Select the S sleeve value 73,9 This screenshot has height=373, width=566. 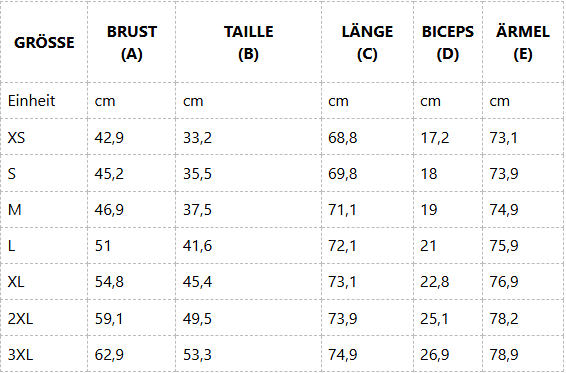point(504,174)
